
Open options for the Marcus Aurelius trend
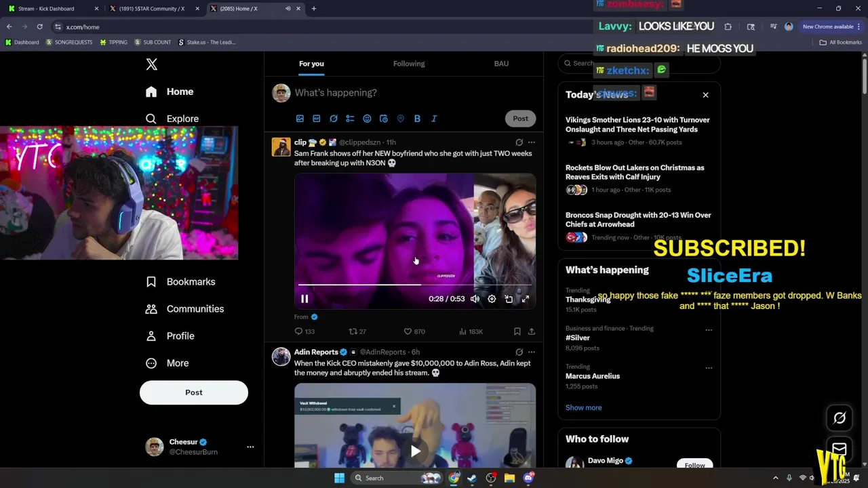pos(709,368)
